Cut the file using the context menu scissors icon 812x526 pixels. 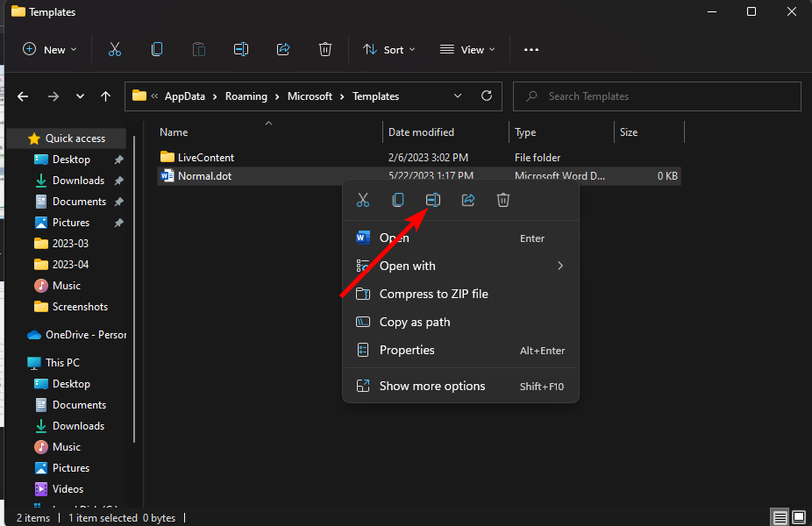[x=363, y=200]
